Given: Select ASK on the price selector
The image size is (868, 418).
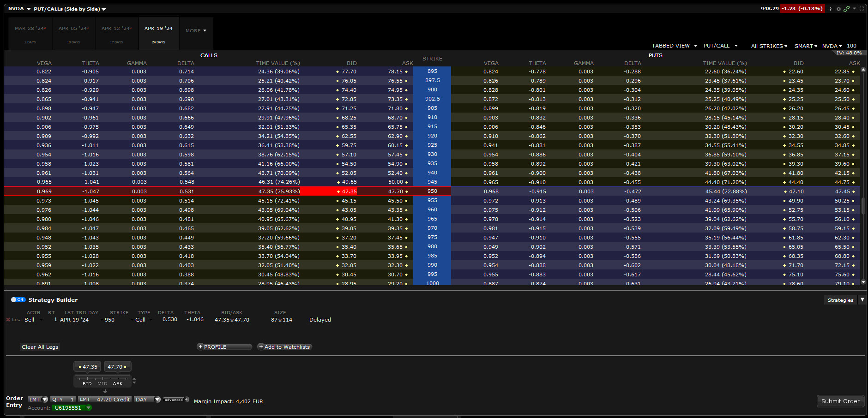Looking at the screenshot, I should (118, 383).
